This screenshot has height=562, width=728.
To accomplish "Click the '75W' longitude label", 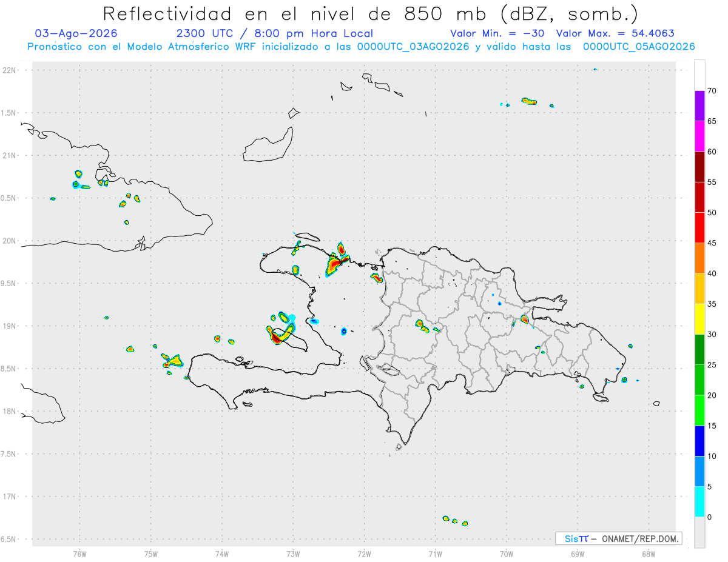I will 151,554.
